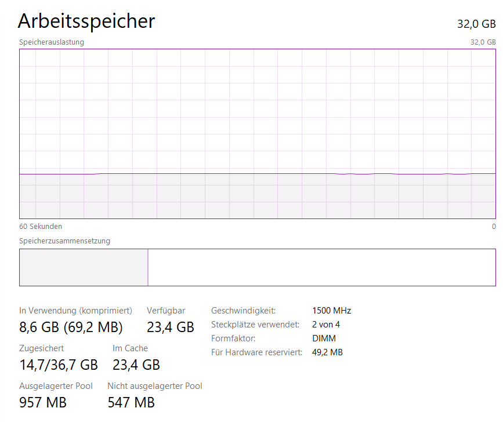This screenshot has width=503, height=448.
Task: Click the 60 Sekunden time axis label
Action: tap(41, 227)
